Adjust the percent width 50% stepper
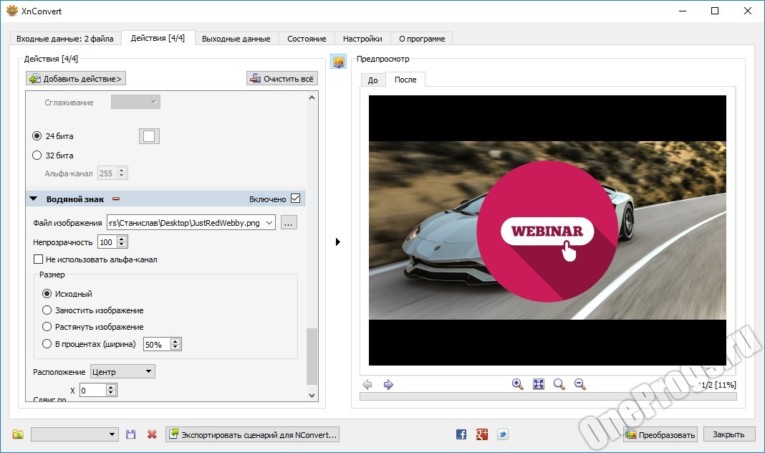 click(176, 344)
